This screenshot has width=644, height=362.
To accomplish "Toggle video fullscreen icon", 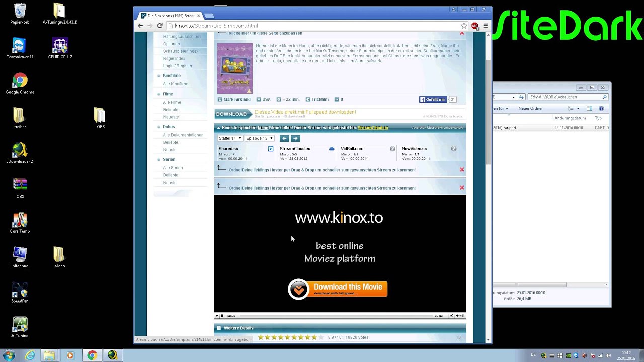I will pos(451,316).
